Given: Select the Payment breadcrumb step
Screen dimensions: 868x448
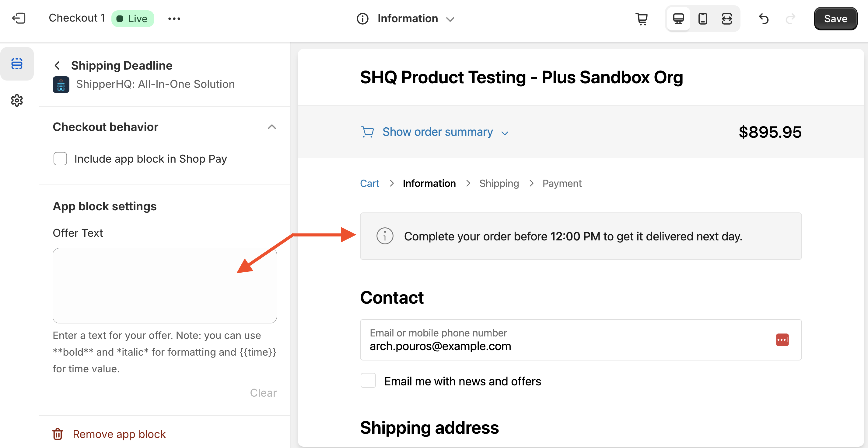Looking at the screenshot, I should coord(562,184).
